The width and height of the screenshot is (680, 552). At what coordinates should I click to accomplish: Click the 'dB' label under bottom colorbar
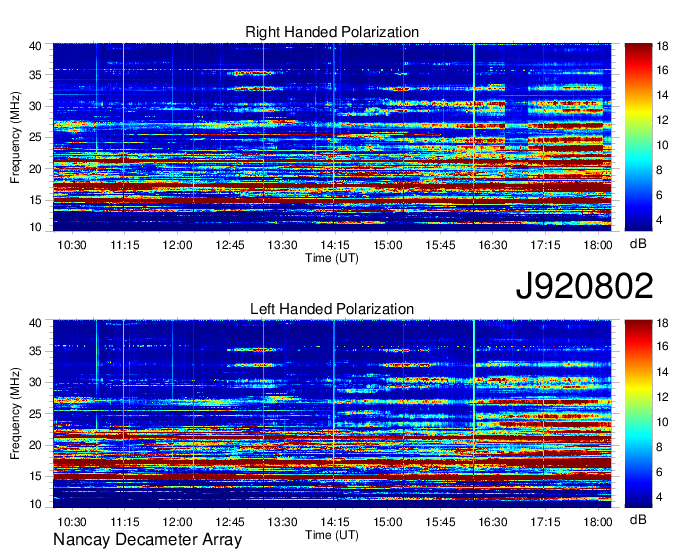tap(638, 519)
